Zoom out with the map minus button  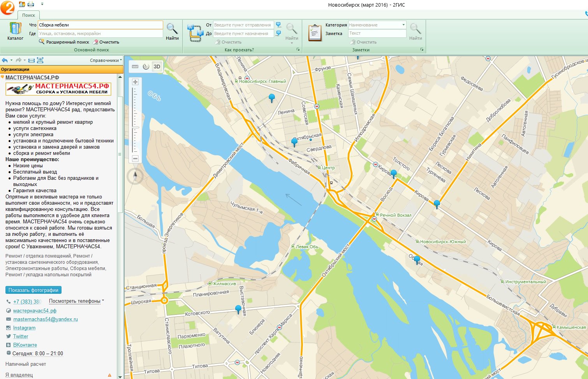coord(135,158)
